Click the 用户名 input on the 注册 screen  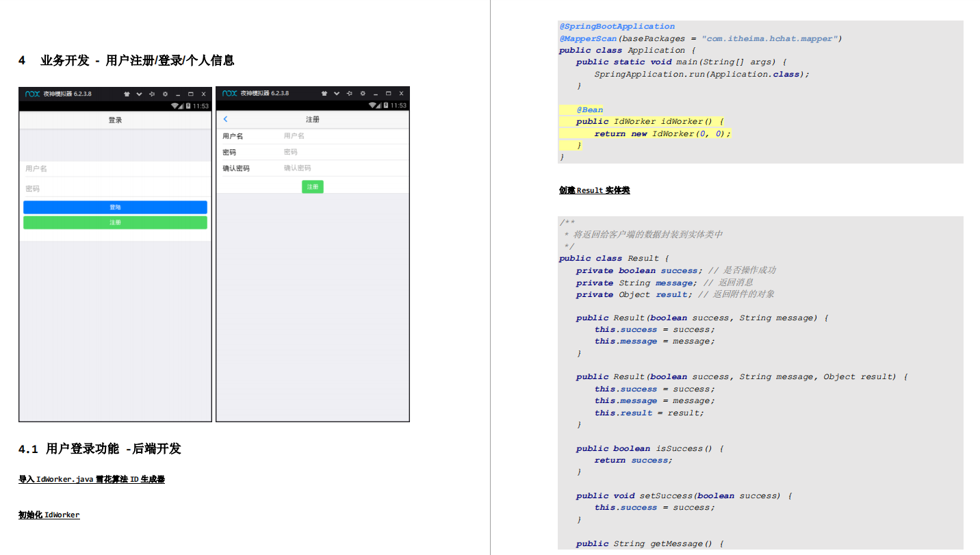coord(344,135)
